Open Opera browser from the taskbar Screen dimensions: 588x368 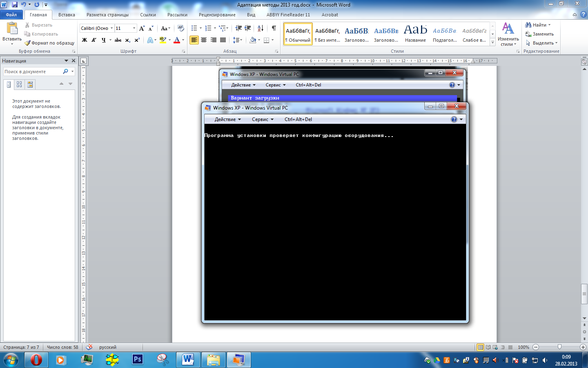coord(36,359)
